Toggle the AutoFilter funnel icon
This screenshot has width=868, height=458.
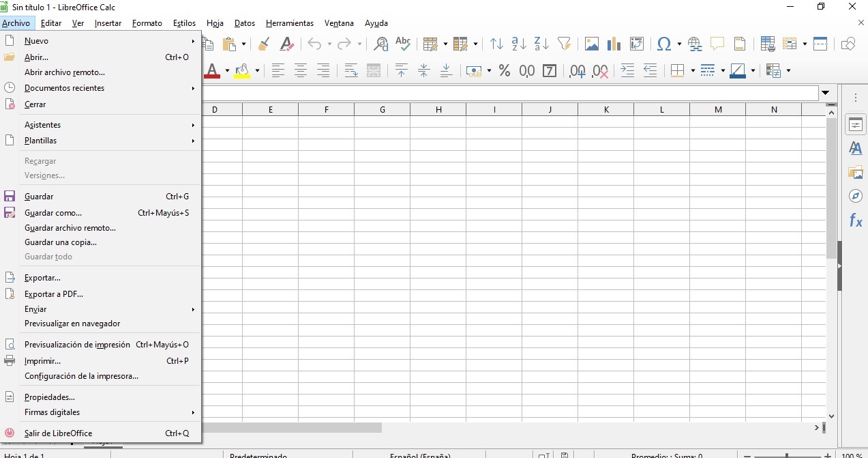point(564,44)
